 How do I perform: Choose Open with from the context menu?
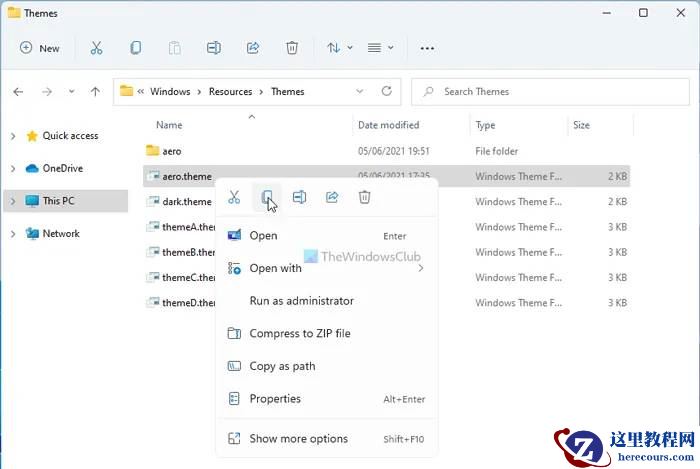[x=327, y=268]
